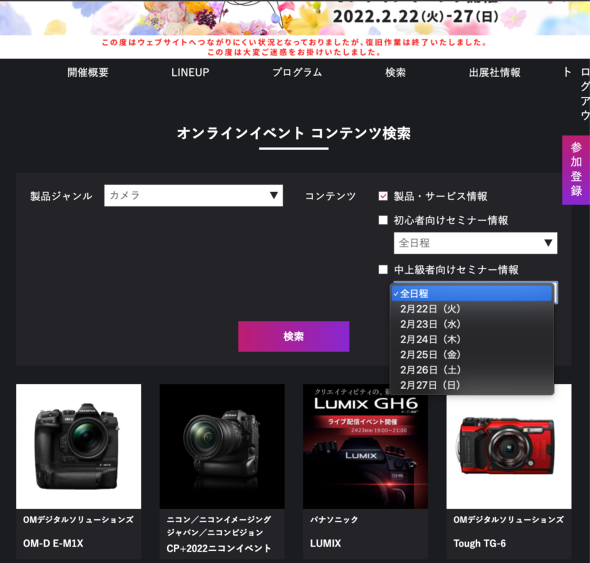The height and width of the screenshot is (563, 590).
Task: Select the highlighted 全日程 option
Action: coord(472,294)
